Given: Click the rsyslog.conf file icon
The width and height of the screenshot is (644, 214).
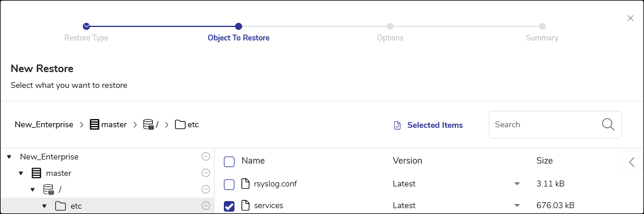Looking at the screenshot, I should [245, 184].
